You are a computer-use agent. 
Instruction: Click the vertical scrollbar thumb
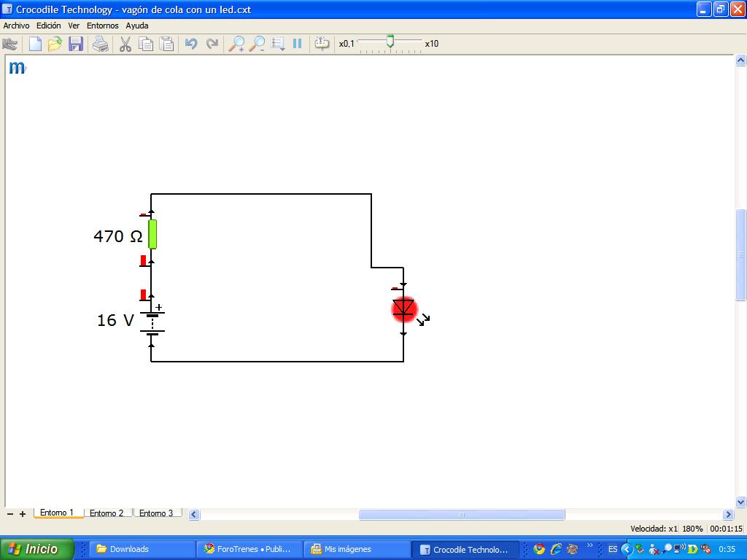[x=741, y=254]
